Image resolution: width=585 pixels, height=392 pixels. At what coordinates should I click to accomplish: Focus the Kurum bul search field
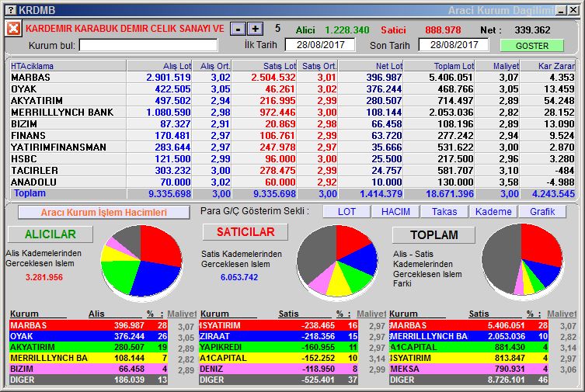pyautogui.click(x=148, y=46)
